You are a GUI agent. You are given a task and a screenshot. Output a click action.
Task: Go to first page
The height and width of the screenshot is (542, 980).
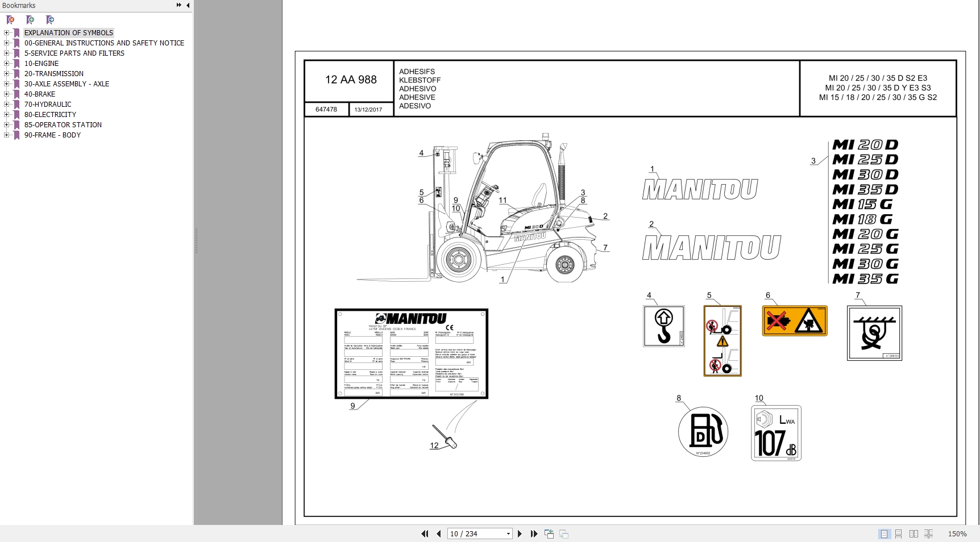(425, 533)
